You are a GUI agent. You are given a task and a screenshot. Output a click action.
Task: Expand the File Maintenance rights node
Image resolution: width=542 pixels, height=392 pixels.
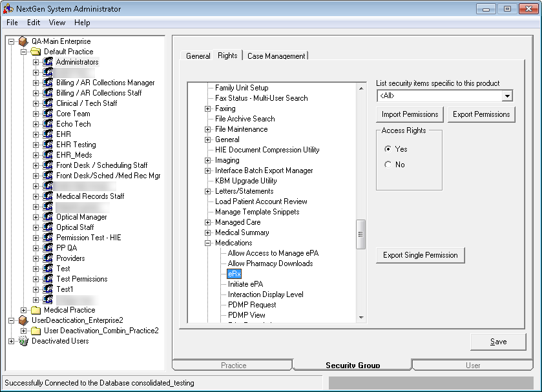208,130
